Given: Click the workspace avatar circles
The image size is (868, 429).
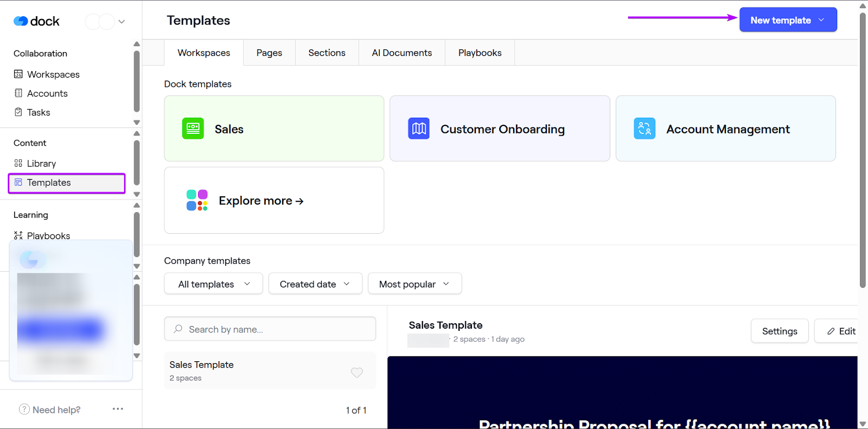Looking at the screenshot, I should [x=100, y=22].
